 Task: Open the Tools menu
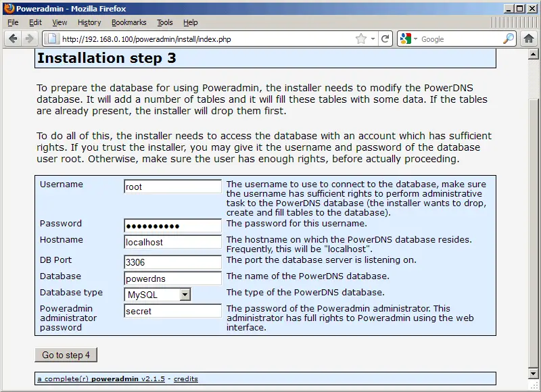[x=164, y=22]
